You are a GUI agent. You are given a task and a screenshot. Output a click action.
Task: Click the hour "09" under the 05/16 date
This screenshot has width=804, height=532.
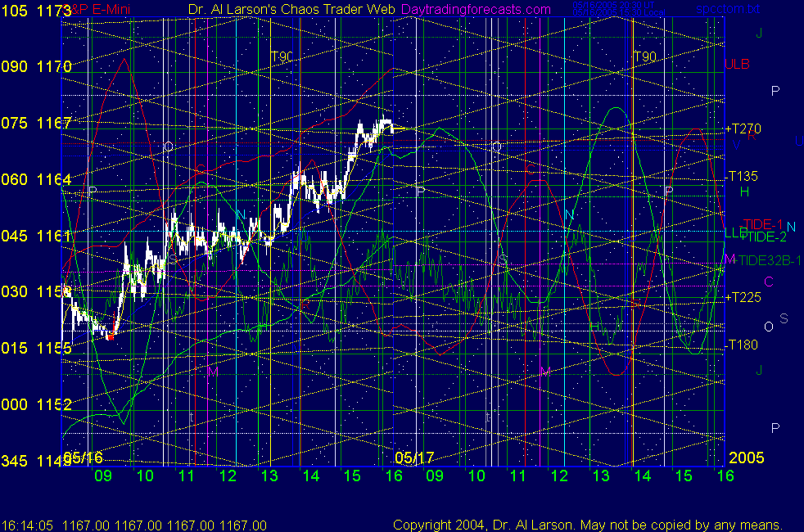point(103,476)
